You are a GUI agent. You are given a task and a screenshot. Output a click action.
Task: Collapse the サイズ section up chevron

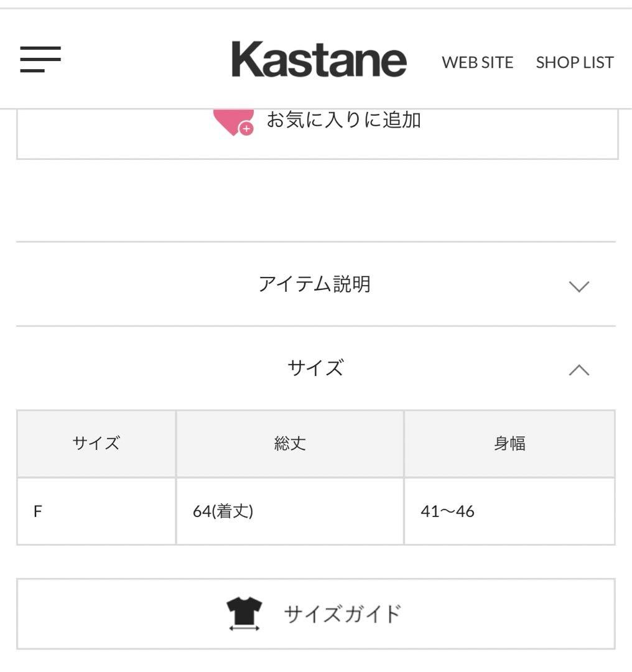click(579, 370)
